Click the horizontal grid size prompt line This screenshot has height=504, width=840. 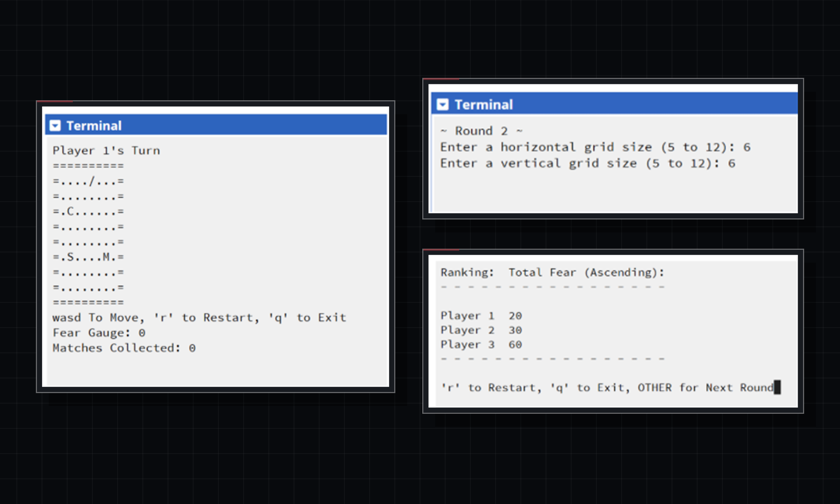[595, 147]
